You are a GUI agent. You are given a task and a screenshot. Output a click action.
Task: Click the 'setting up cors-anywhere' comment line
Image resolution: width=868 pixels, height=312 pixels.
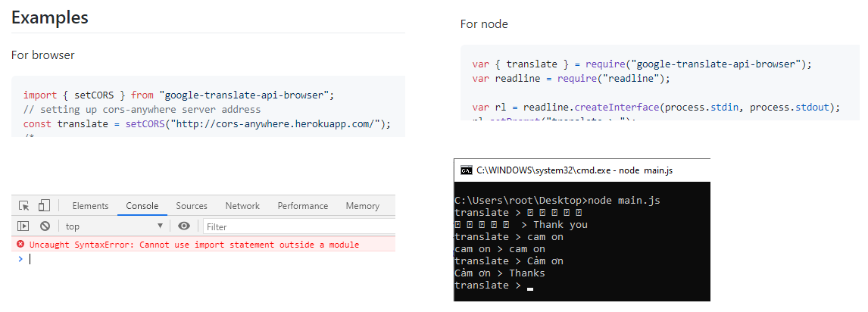click(x=142, y=109)
